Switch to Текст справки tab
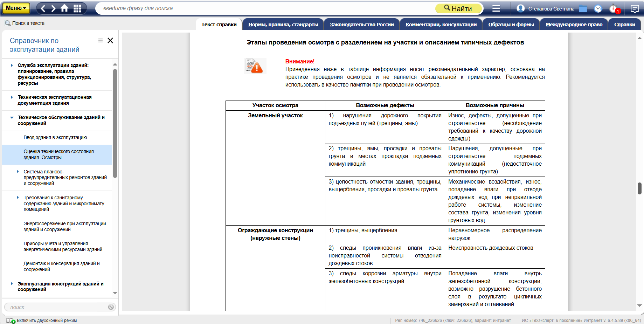The width and height of the screenshot is (644, 324). pyautogui.click(x=219, y=25)
